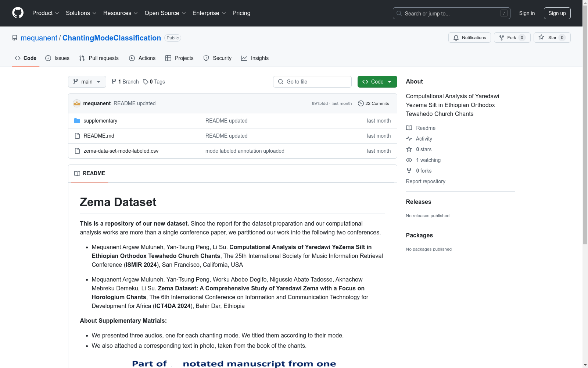This screenshot has height=368, width=588.
Task: Click the README.md file icon
Action: pos(77,136)
